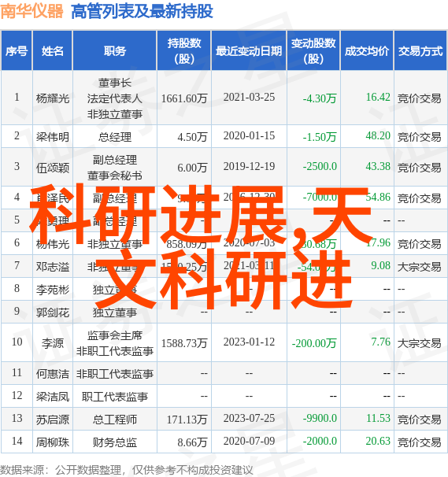The height and width of the screenshot is (477, 448).
Task: Click the average price 48.20
Action: coord(378,135)
